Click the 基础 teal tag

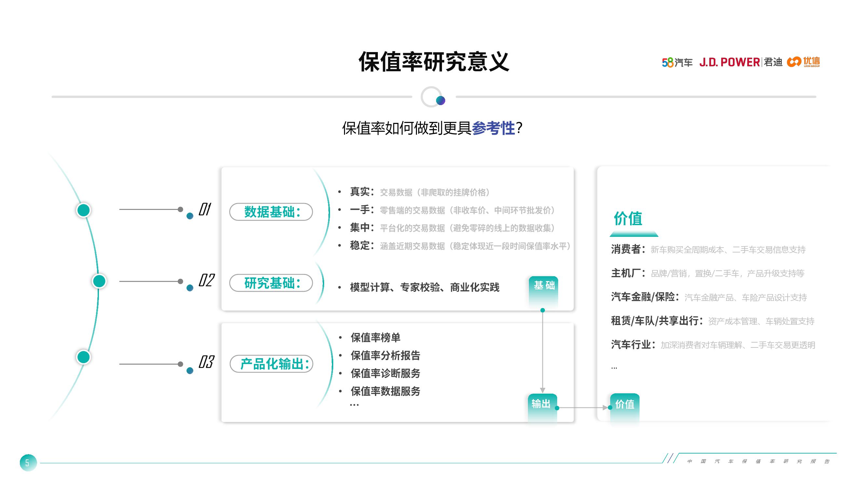[544, 286]
